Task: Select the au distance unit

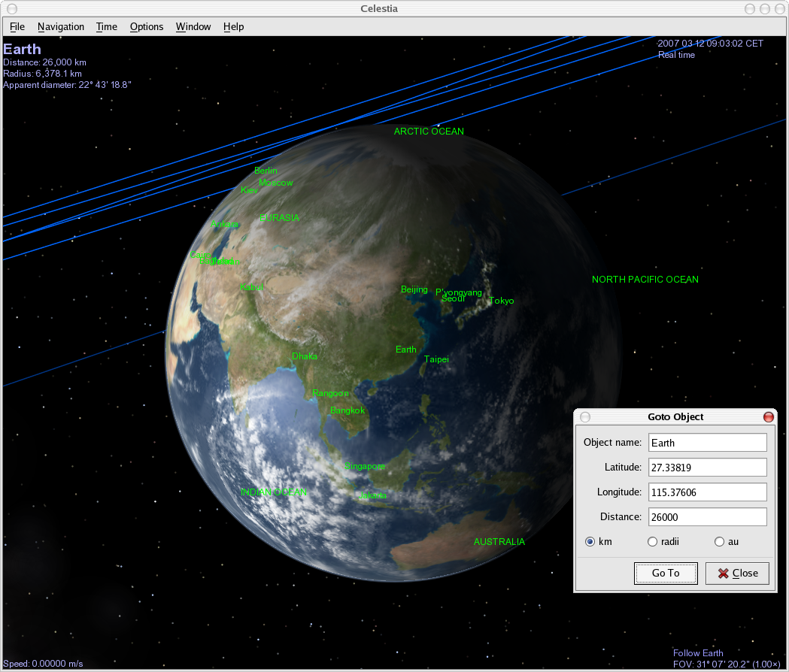Action: 719,542
